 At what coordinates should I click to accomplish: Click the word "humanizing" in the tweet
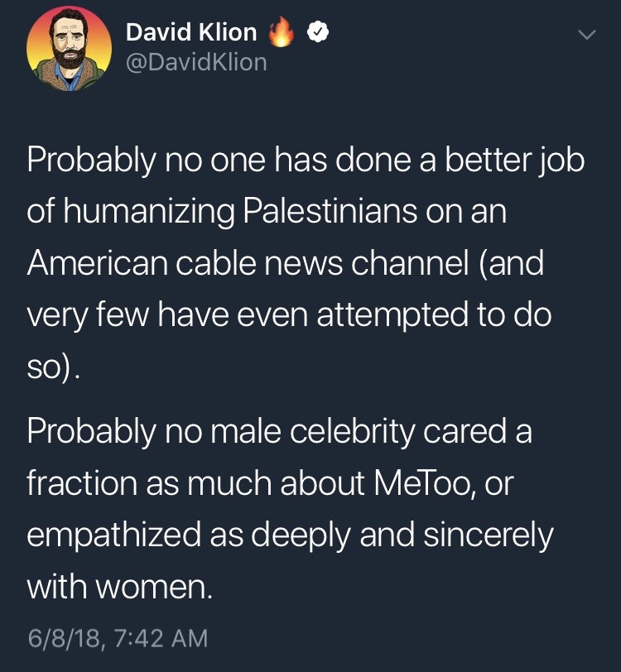click(x=148, y=210)
